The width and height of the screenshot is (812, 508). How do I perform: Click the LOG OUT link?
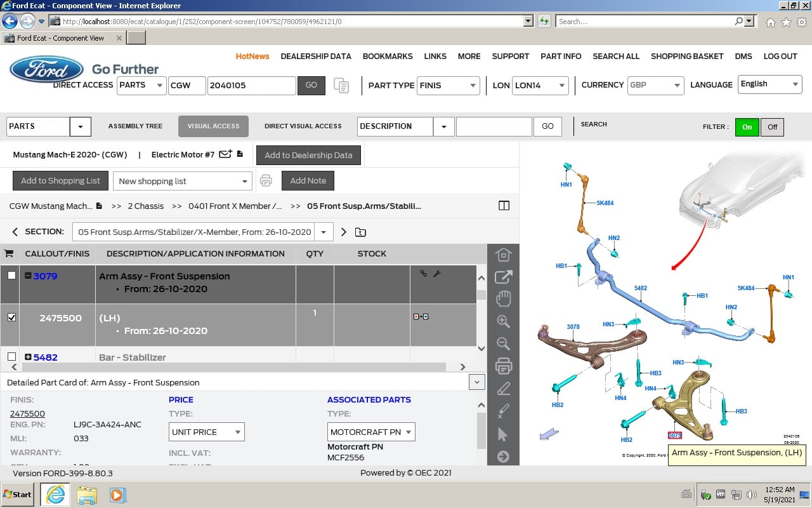click(x=780, y=56)
